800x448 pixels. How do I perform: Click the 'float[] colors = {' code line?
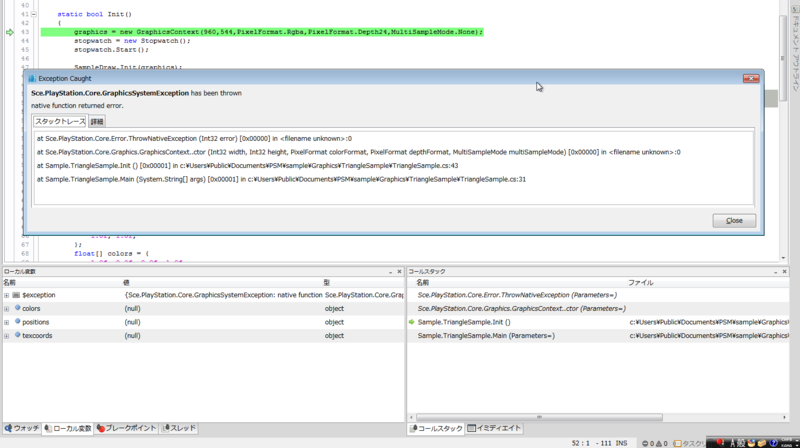[x=111, y=254]
